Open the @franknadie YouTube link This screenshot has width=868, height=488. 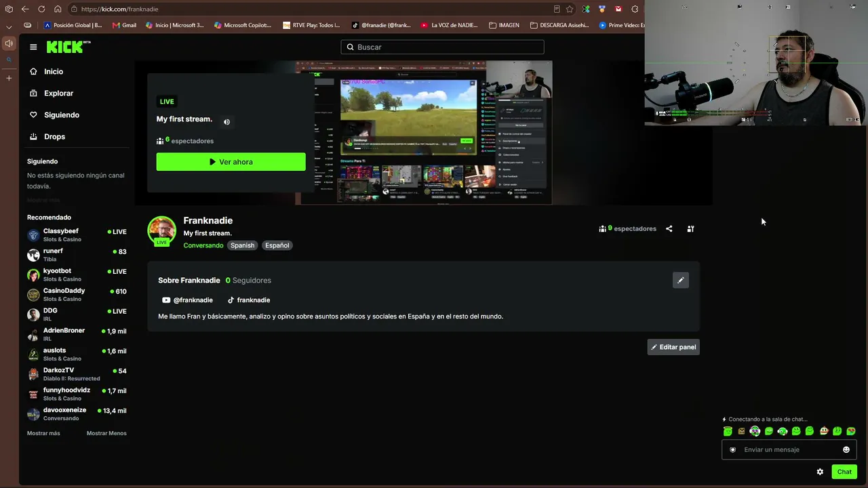187,300
